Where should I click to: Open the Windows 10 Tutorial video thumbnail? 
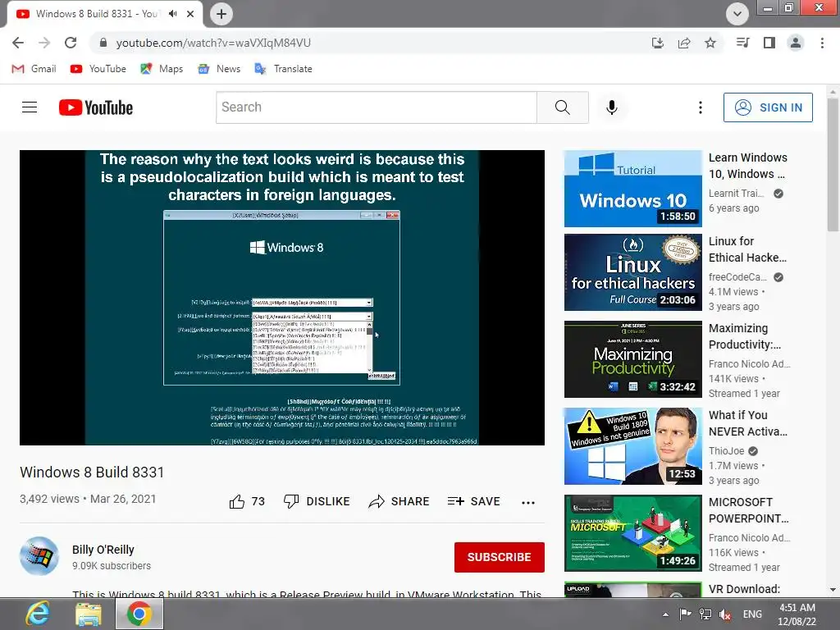pyautogui.click(x=633, y=189)
